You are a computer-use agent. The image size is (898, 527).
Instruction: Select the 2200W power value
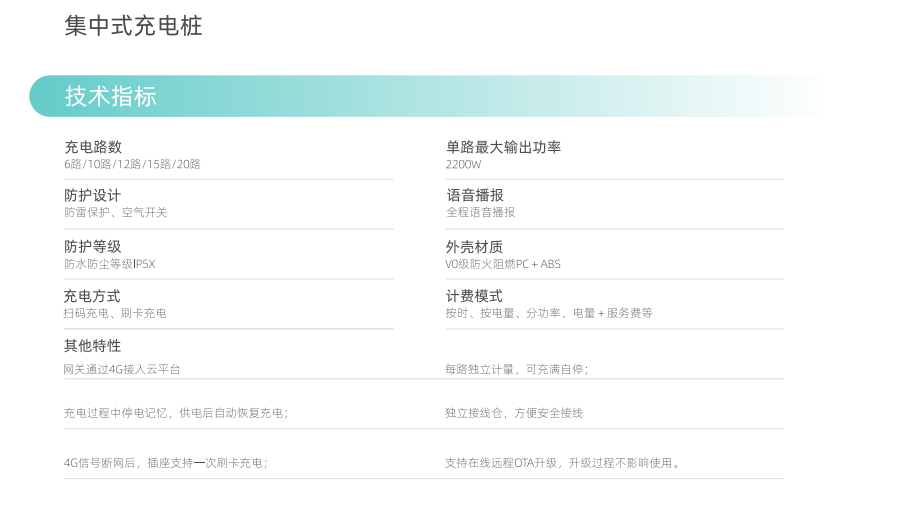click(463, 164)
